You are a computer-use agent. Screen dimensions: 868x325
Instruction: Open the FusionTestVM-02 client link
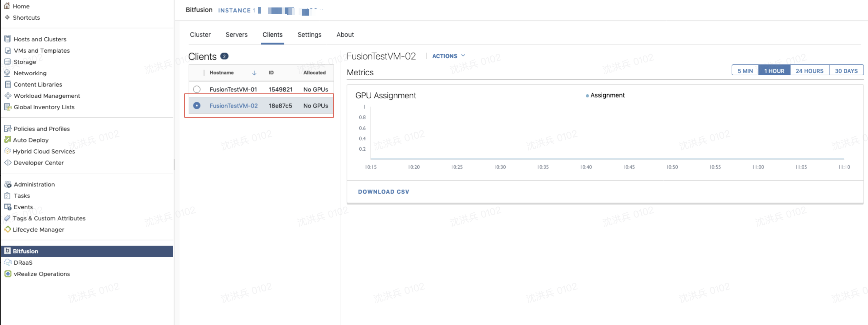(x=233, y=106)
